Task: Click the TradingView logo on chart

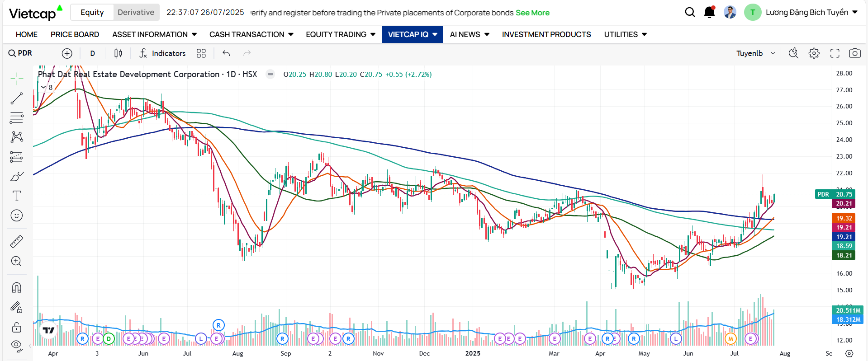Action: [48, 330]
